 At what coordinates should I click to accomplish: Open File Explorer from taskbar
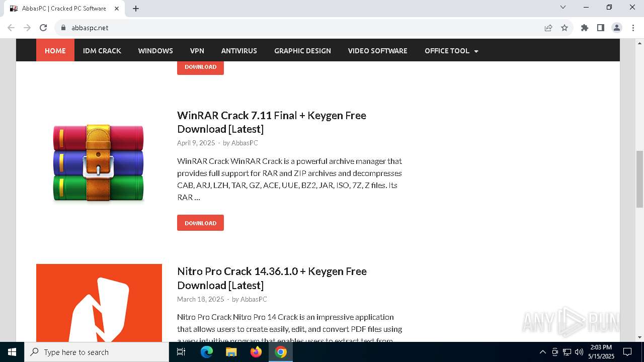(x=231, y=352)
